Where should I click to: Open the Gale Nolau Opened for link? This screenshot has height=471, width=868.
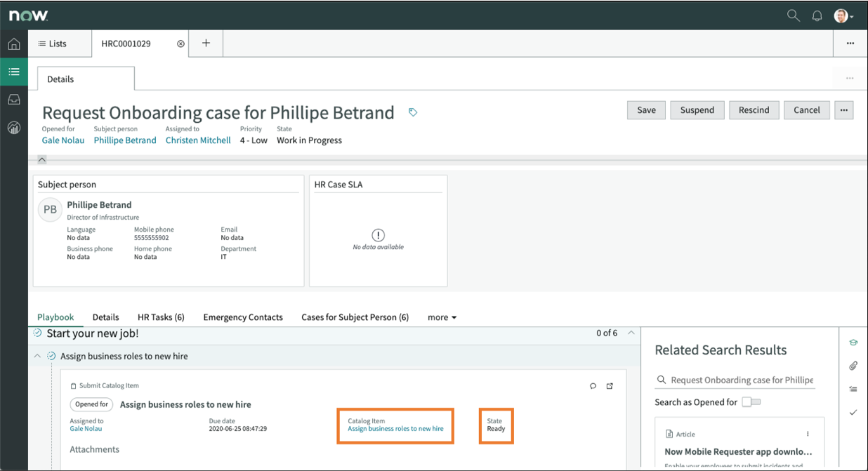click(63, 140)
